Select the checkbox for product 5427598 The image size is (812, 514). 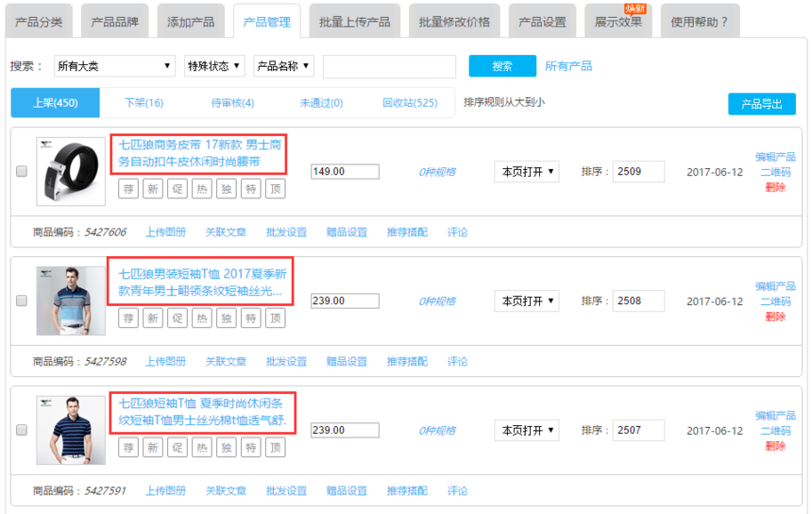22,300
